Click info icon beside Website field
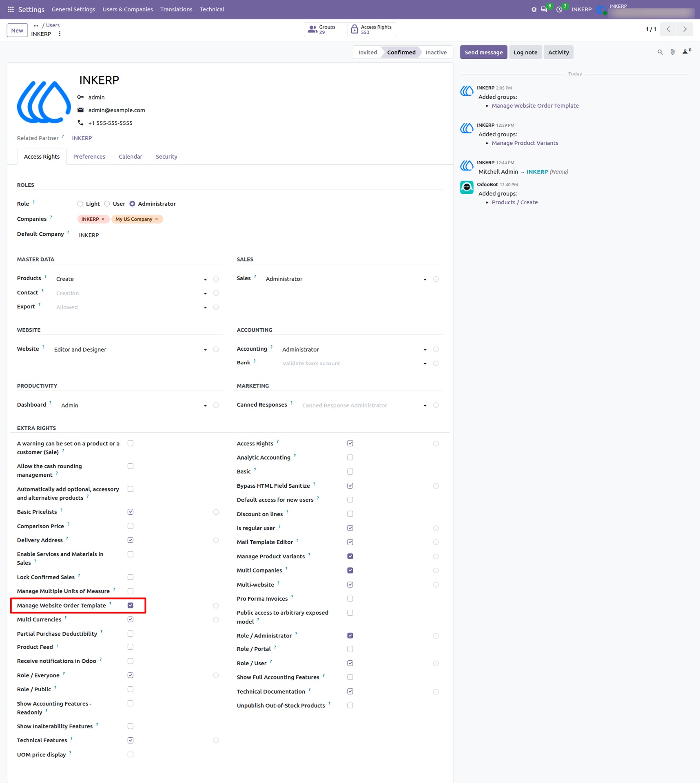The height and width of the screenshot is (783, 700). pyautogui.click(x=216, y=349)
